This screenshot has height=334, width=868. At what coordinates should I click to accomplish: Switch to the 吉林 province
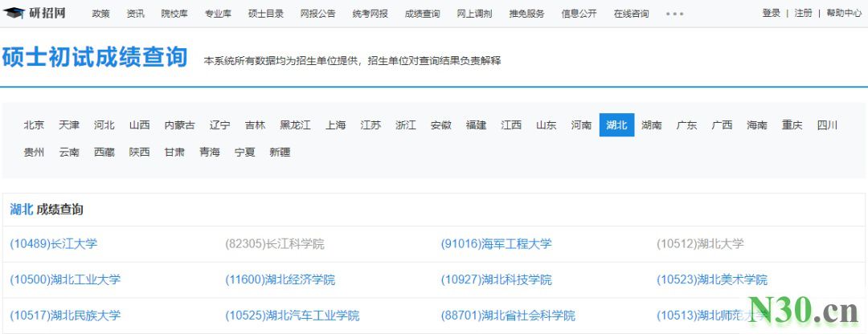[256, 125]
